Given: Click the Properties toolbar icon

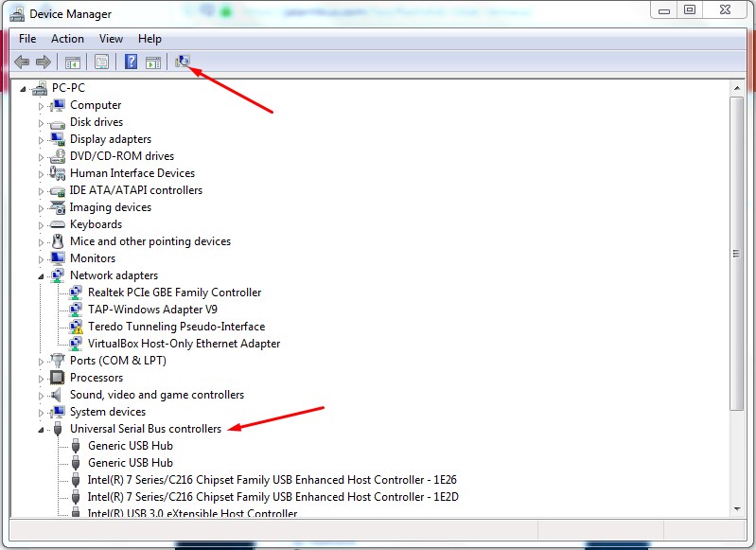Looking at the screenshot, I should click(102, 62).
